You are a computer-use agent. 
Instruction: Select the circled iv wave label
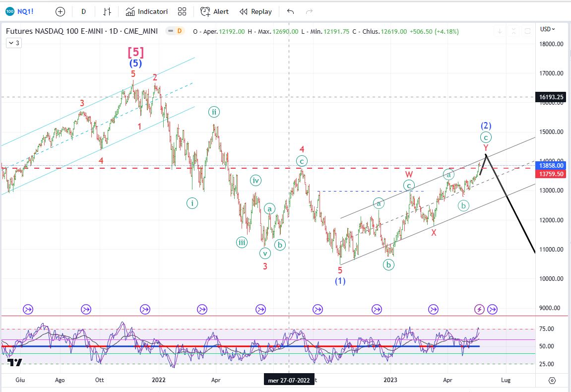(255, 180)
